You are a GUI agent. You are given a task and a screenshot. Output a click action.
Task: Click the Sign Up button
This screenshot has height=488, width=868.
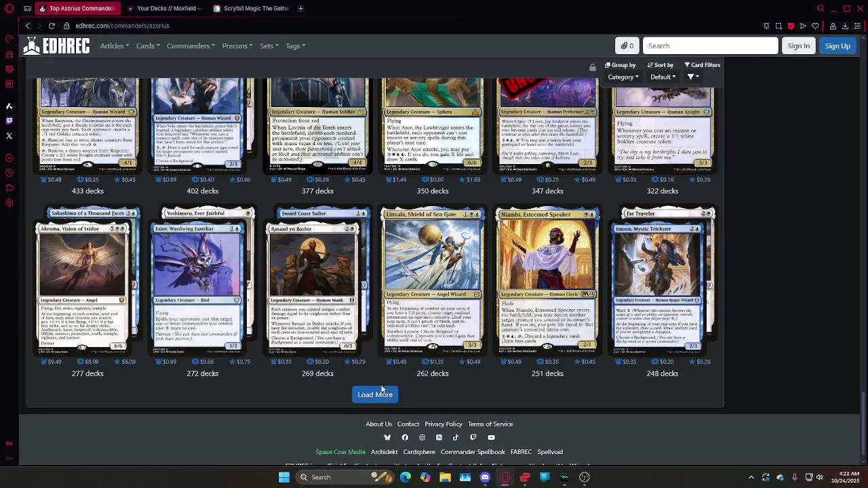click(x=837, y=45)
